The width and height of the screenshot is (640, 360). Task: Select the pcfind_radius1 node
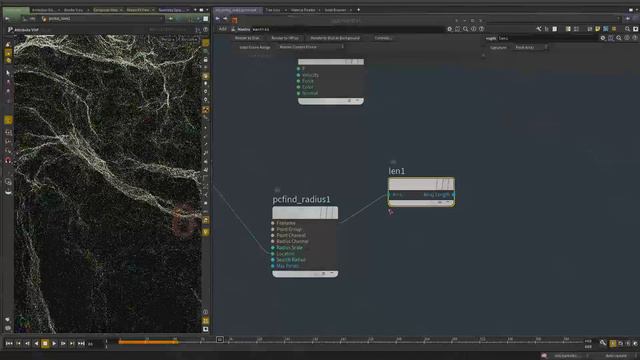[305, 242]
